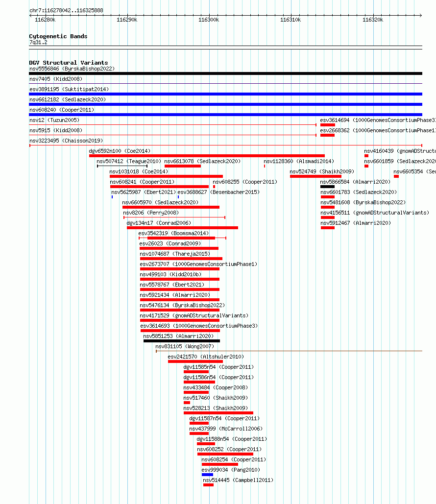Viewport: 436px width, 504px height.
Task: Select nsv514445 (Campbell2011) variant
Action: point(238,480)
